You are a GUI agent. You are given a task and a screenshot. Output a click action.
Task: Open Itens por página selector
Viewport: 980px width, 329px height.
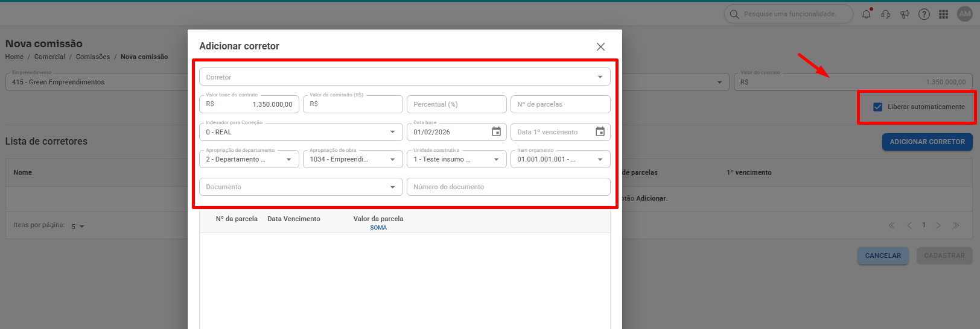(x=78, y=227)
